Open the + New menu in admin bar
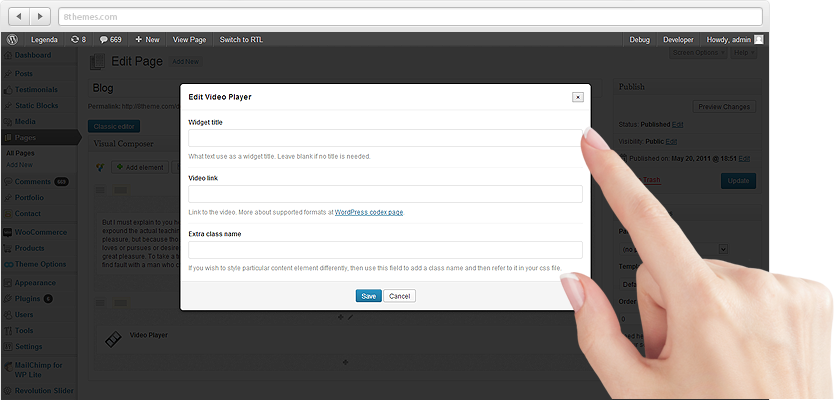This screenshot has width=834, height=400. 146,39
